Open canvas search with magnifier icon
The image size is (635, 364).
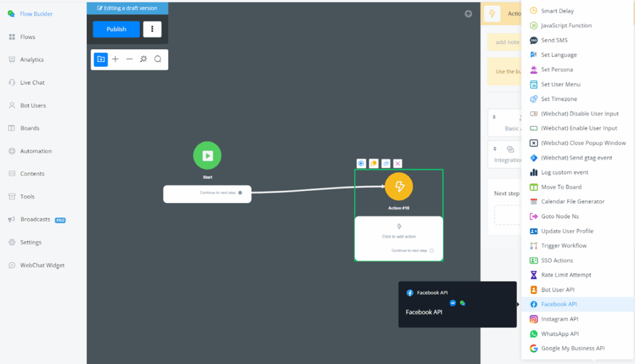[x=158, y=59]
